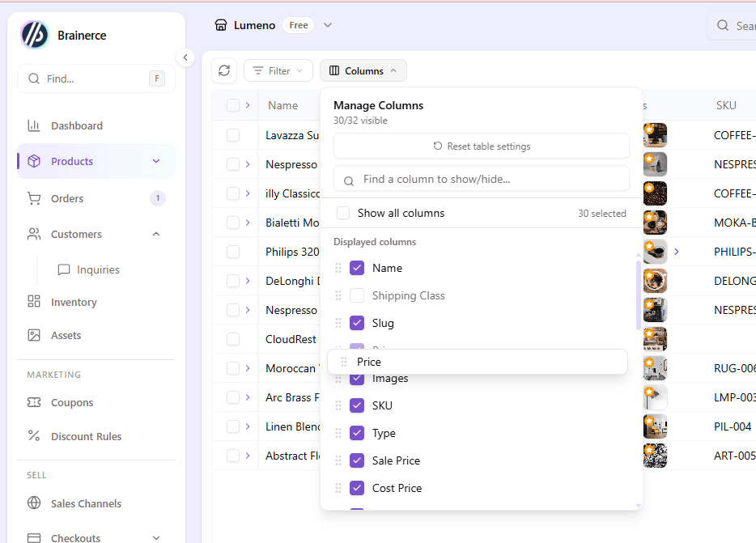Click the Manage Columns list scrollbar
756x543 pixels.
coord(639,295)
